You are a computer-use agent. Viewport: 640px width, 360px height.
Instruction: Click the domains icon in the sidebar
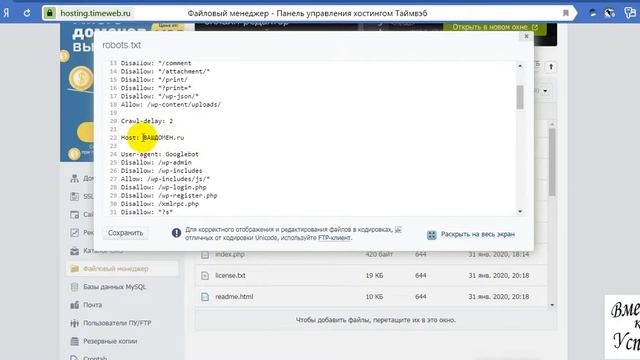[x=74, y=178]
